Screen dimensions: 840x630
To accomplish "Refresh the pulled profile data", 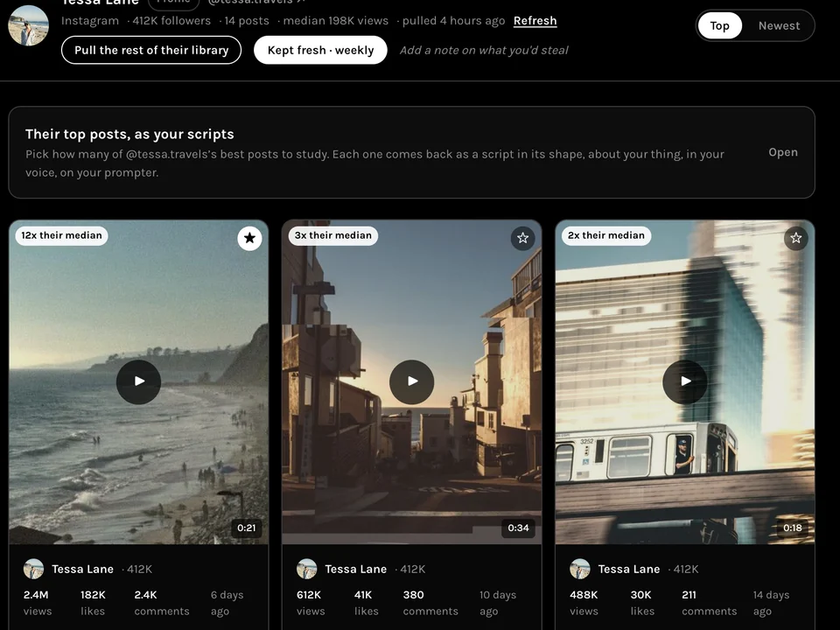I will point(535,21).
